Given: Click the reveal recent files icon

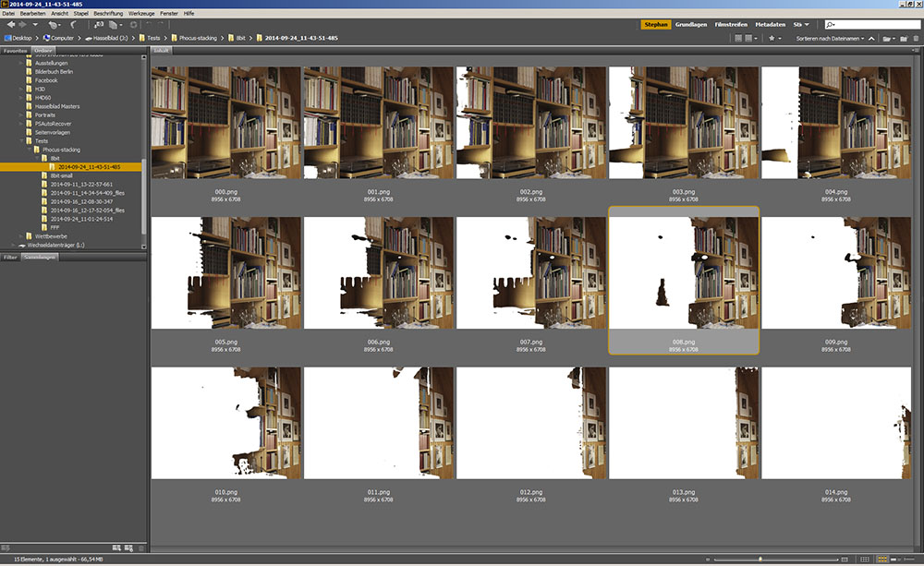Looking at the screenshot, I should [54, 25].
